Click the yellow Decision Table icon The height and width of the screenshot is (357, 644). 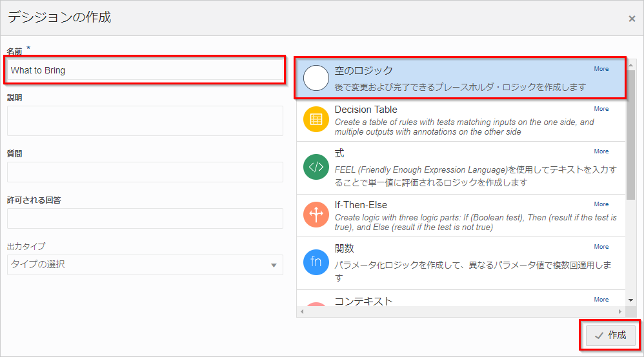tap(316, 119)
